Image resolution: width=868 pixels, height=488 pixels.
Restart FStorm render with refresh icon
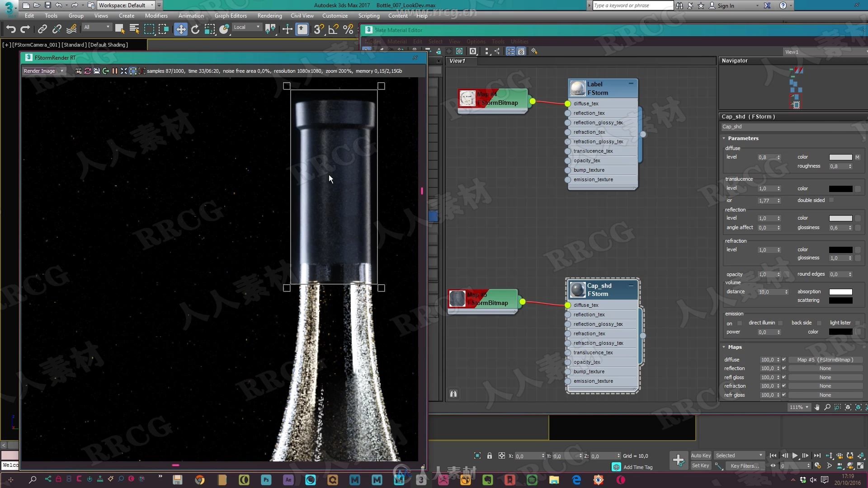point(88,71)
